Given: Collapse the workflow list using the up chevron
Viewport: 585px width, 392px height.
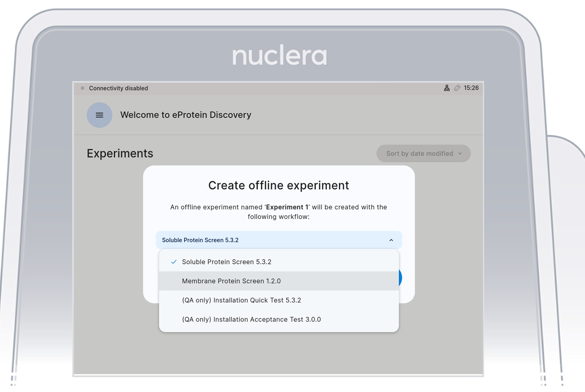Looking at the screenshot, I should coord(391,240).
